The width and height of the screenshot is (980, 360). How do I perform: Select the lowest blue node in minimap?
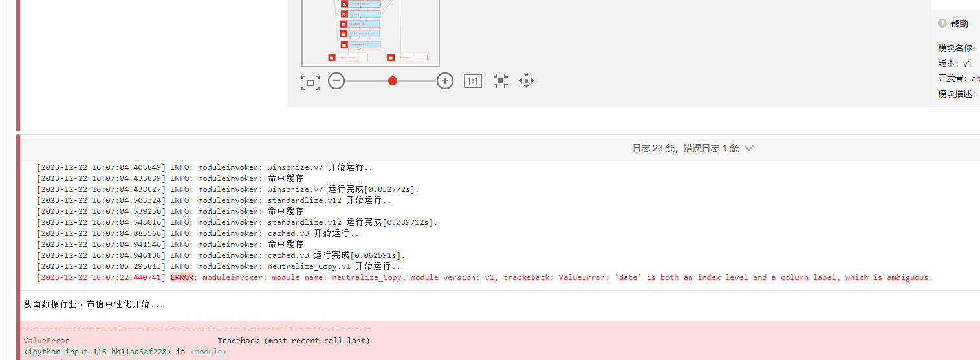(364, 45)
